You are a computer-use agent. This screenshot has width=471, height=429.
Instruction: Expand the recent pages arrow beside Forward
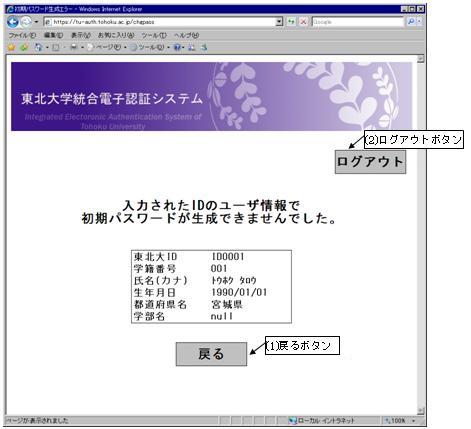[x=36, y=22]
